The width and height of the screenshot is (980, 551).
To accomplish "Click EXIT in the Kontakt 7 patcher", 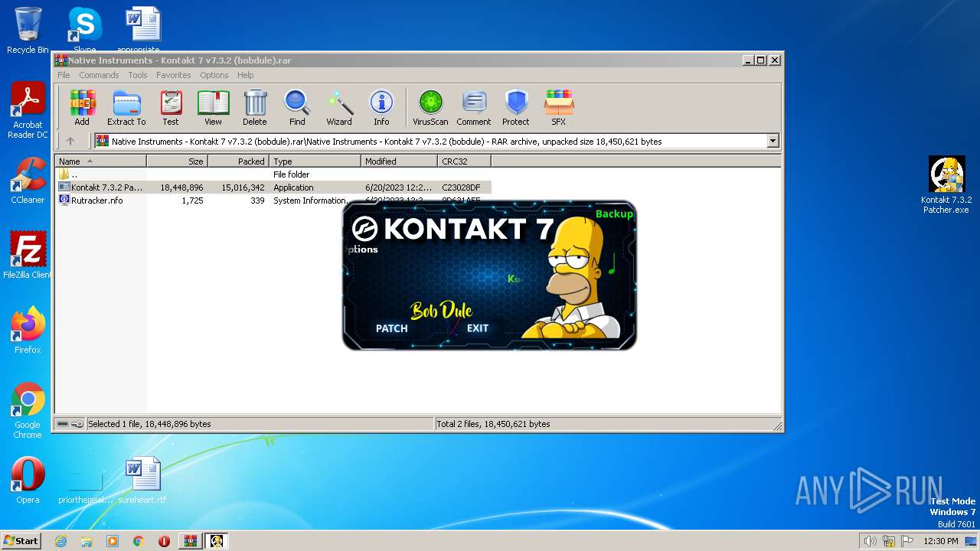I will click(x=478, y=328).
